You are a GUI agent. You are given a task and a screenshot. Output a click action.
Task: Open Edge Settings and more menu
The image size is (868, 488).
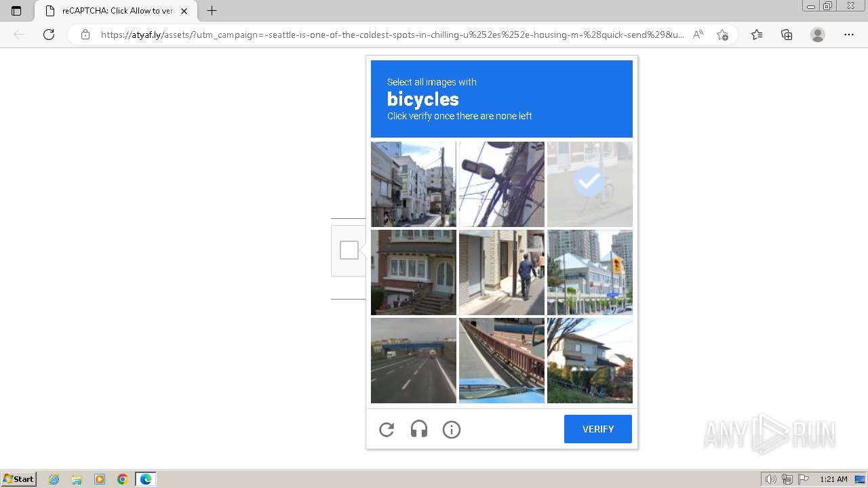(x=849, y=35)
